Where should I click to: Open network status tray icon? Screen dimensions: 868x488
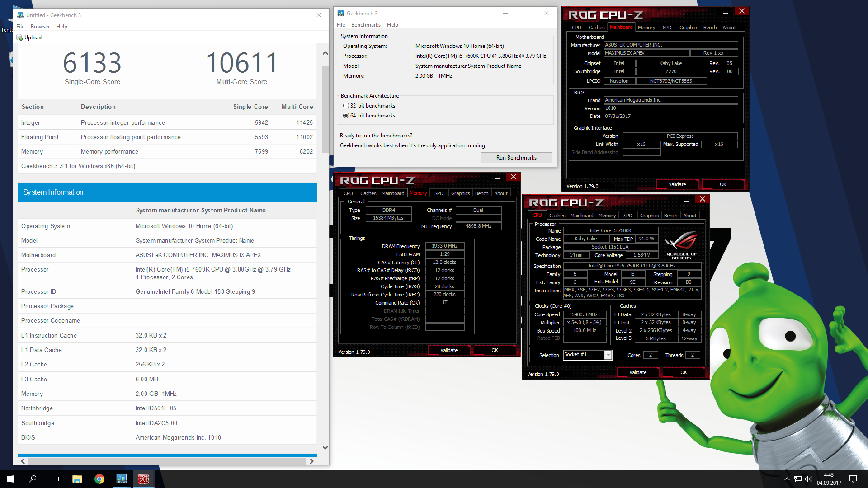click(798, 479)
